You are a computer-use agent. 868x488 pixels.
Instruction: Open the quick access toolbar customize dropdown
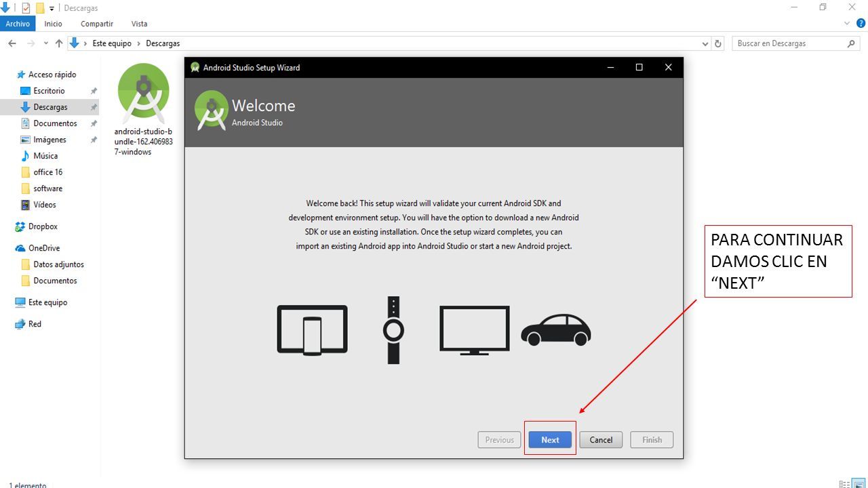(x=52, y=9)
